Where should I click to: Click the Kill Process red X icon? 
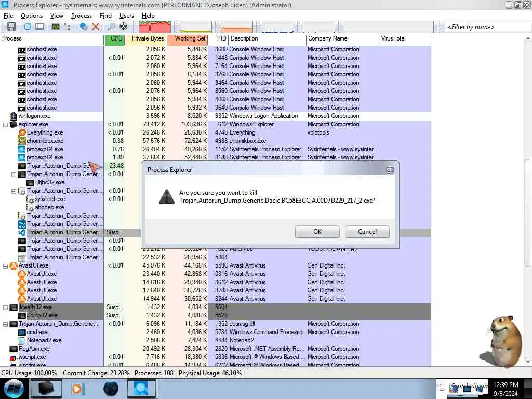[96, 26]
